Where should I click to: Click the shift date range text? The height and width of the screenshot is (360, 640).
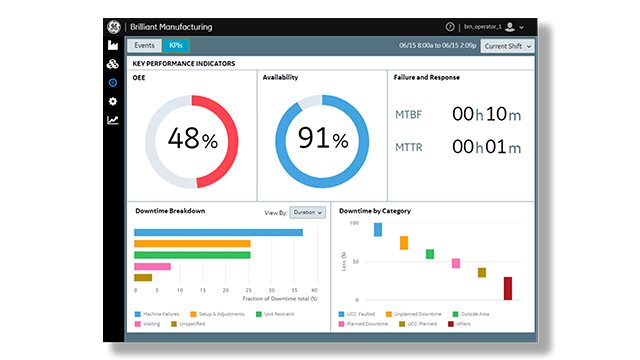click(438, 46)
